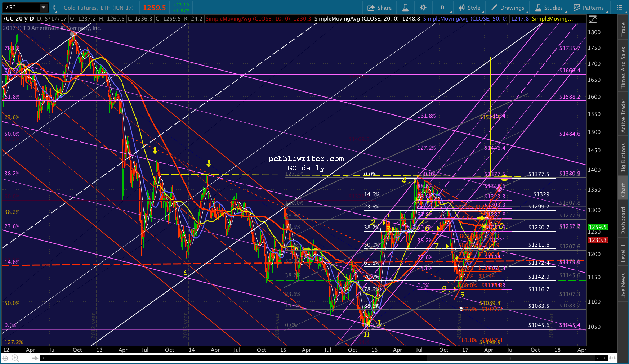Click the SimpleMovingAvg (CLOSE, 20, 0) label
Image resolution: width=629 pixels, height=364 pixels.
point(356,19)
